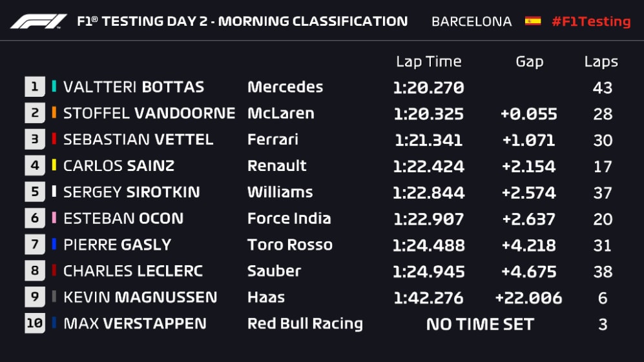
Task: Click position 1 number badge
Action: (35, 86)
